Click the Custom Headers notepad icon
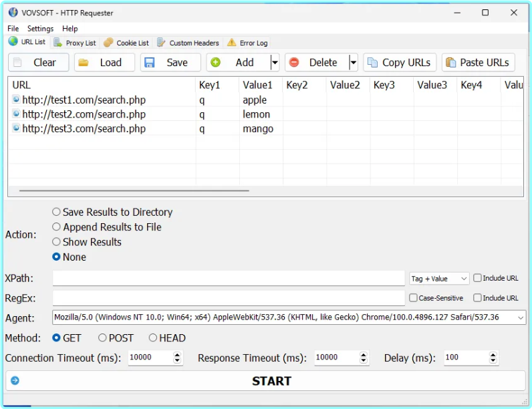This screenshot has height=409, width=532. click(x=161, y=42)
